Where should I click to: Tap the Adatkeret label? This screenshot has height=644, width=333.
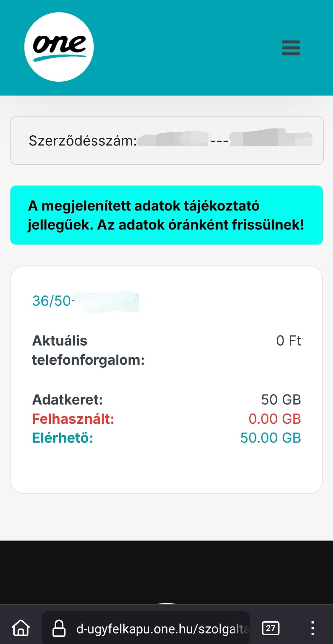[68, 400]
